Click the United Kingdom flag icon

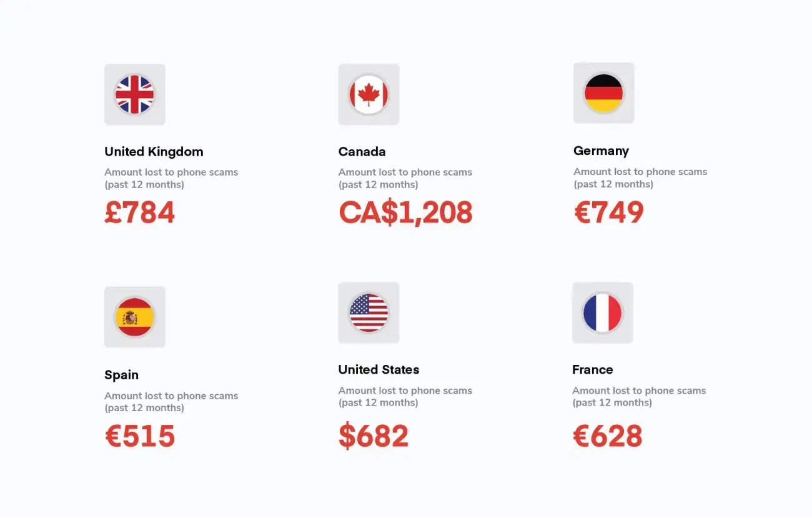134,94
